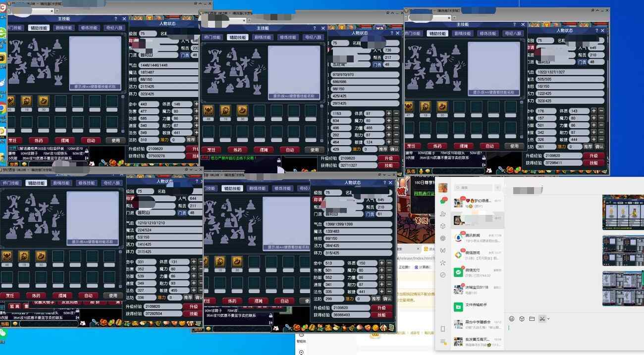Click the scissors screenshot tool in WeChat
Viewport: 644px width, 355px height.
pos(542,318)
